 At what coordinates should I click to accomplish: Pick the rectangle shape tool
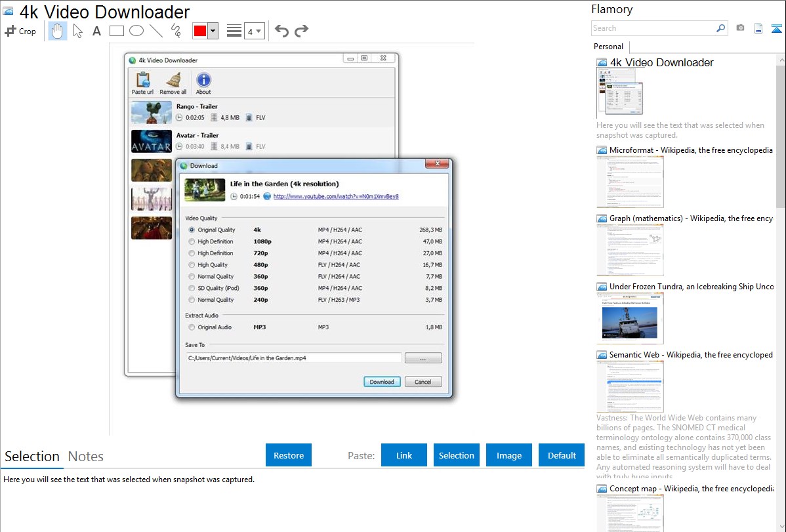pyautogui.click(x=116, y=31)
